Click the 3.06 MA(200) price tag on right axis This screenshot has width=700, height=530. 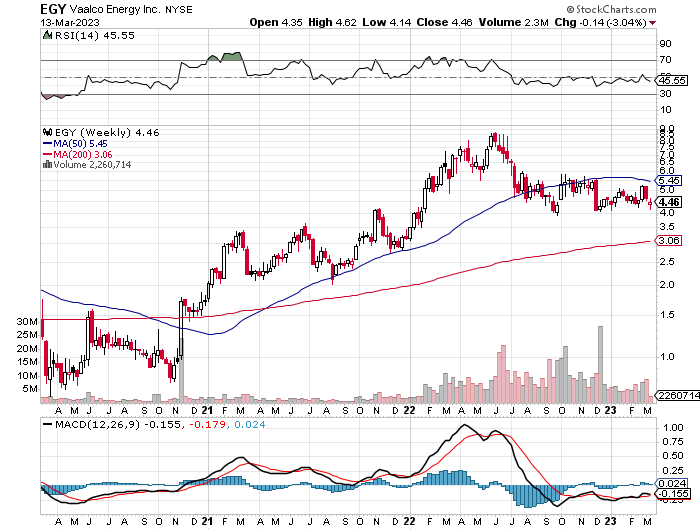pos(668,241)
